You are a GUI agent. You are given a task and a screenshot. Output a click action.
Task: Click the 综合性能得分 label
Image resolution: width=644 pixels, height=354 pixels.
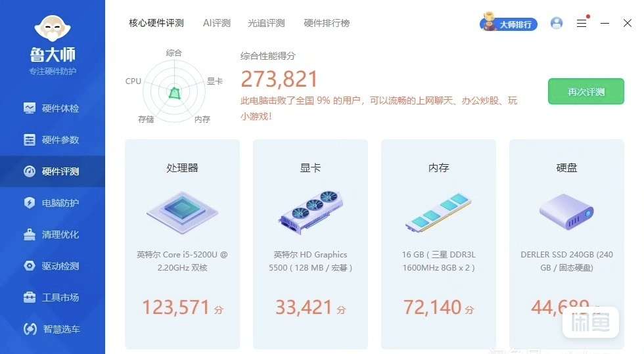click(x=268, y=56)
